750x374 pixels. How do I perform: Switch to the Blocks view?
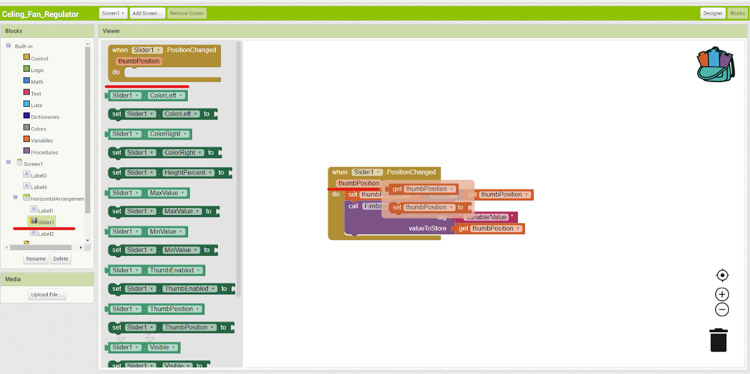click(x=737, y=13)
